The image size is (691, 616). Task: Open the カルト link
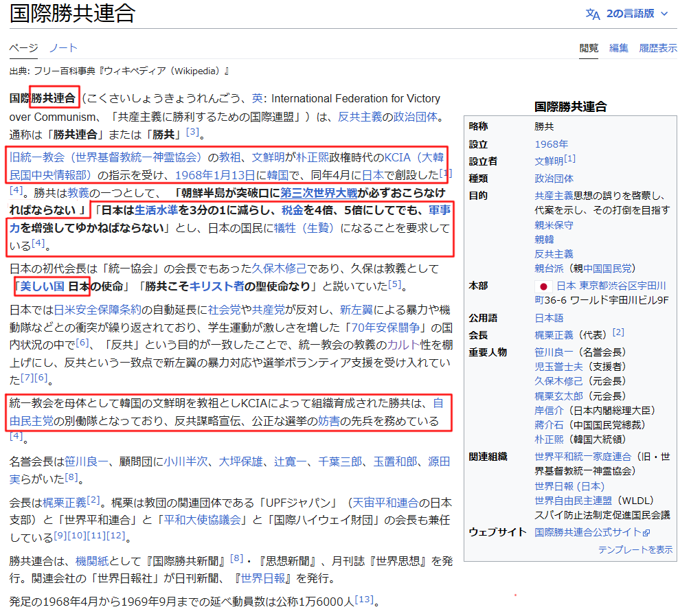tap(403, 345)
